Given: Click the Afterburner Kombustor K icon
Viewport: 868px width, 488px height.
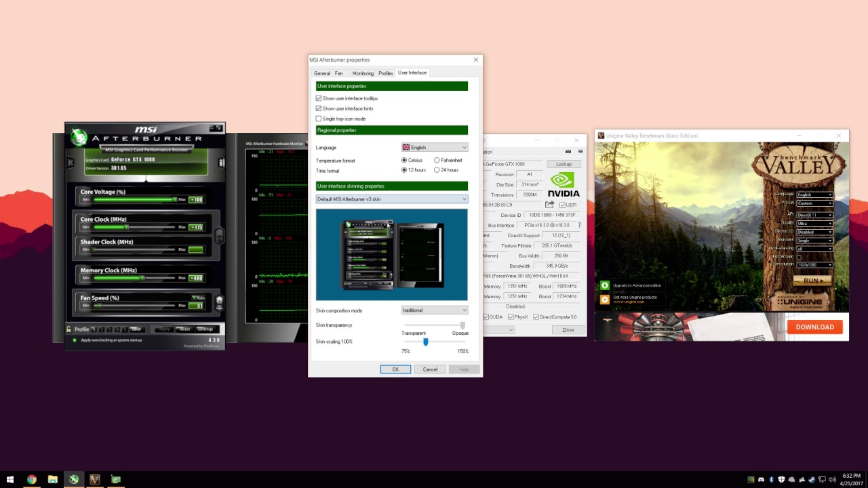Looking at the screenshot, I should tap(70, 163).
